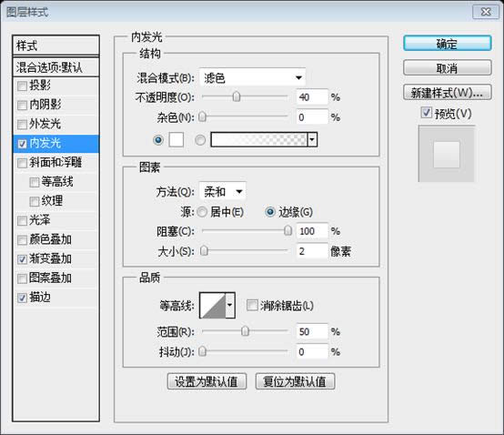Uncheck the 预览(V) preview checkbox
504x435 pixels.
click(x=426, y=113)
